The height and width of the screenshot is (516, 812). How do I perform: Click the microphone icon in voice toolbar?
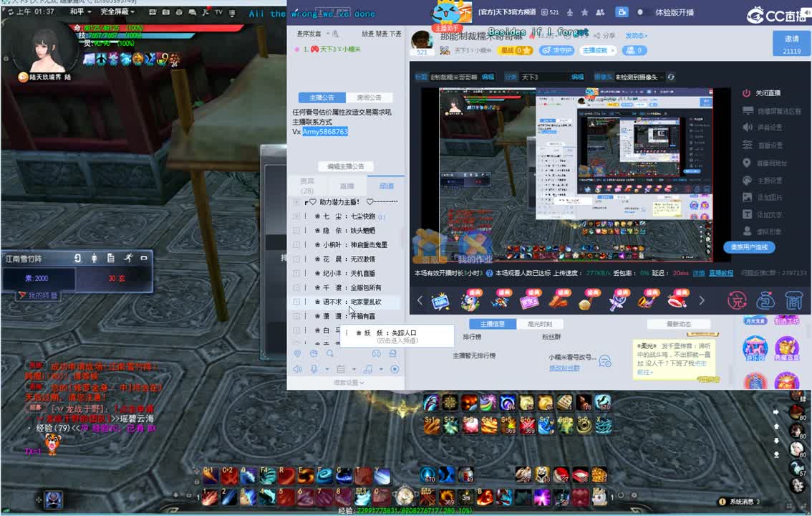click(314, 369)
